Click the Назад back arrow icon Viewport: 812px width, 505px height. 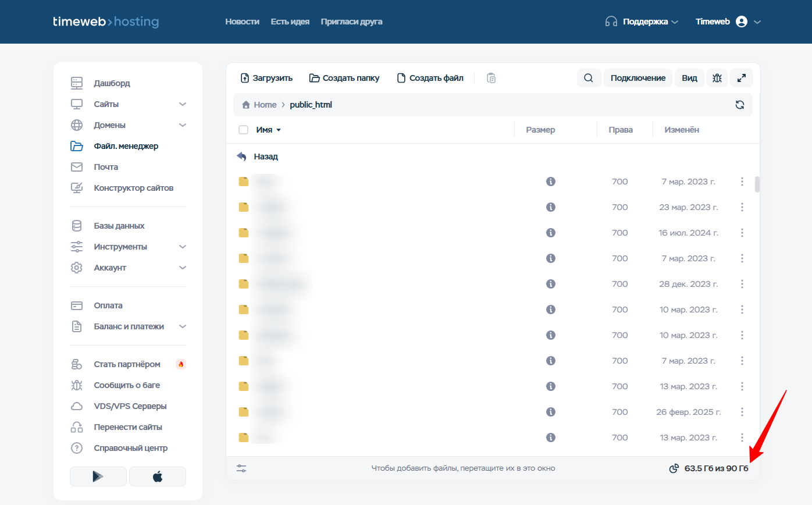(x=242, y=157)
